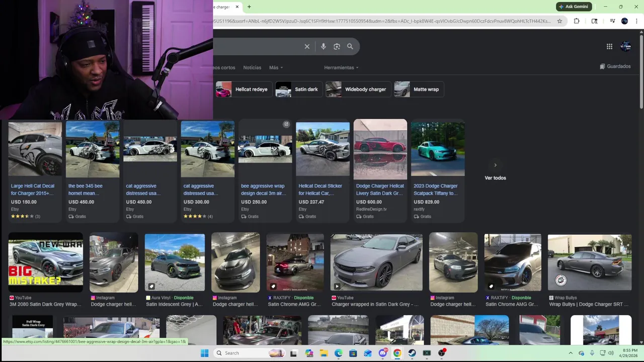Viewport: 644px width, 362px height.
Task: Close the current charger search tab
Action: (x=237, y=7)
